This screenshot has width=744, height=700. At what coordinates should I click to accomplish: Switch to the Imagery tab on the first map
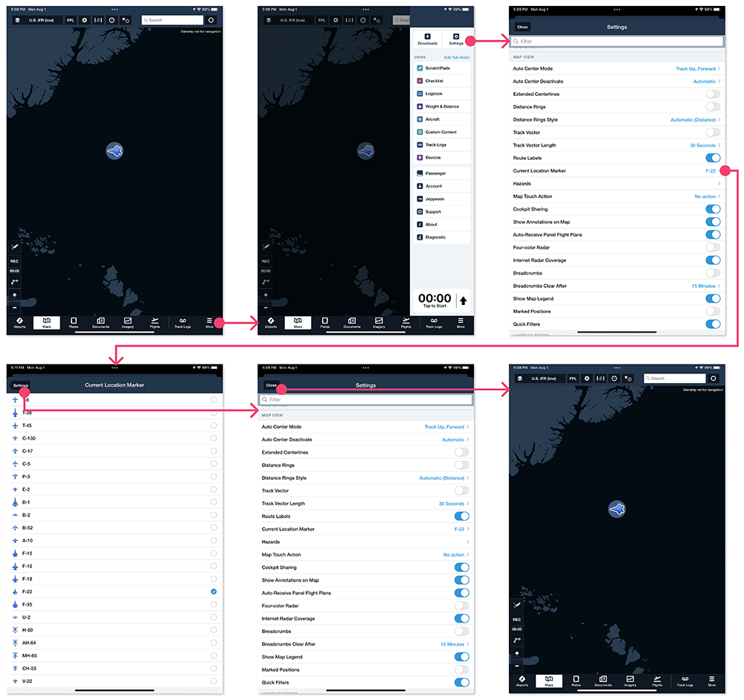[x=128, y=323]
